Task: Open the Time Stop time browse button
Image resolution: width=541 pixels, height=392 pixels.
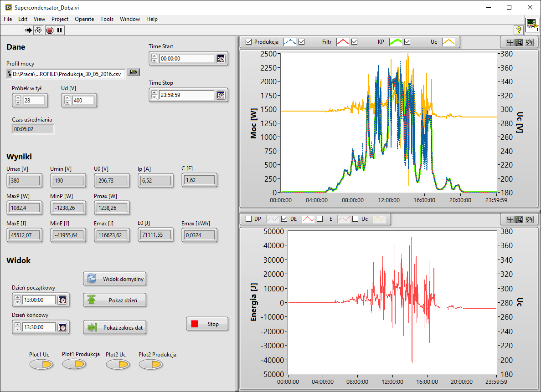Action: 221,95
